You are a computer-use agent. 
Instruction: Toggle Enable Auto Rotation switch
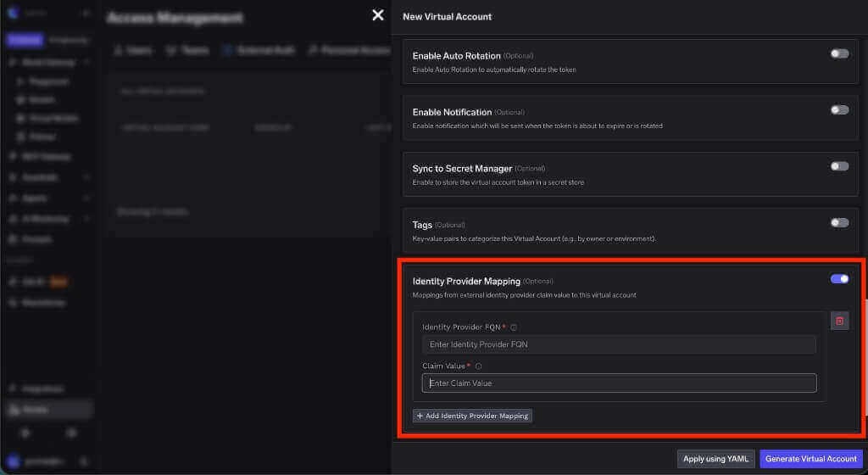(x=839, y=53)
